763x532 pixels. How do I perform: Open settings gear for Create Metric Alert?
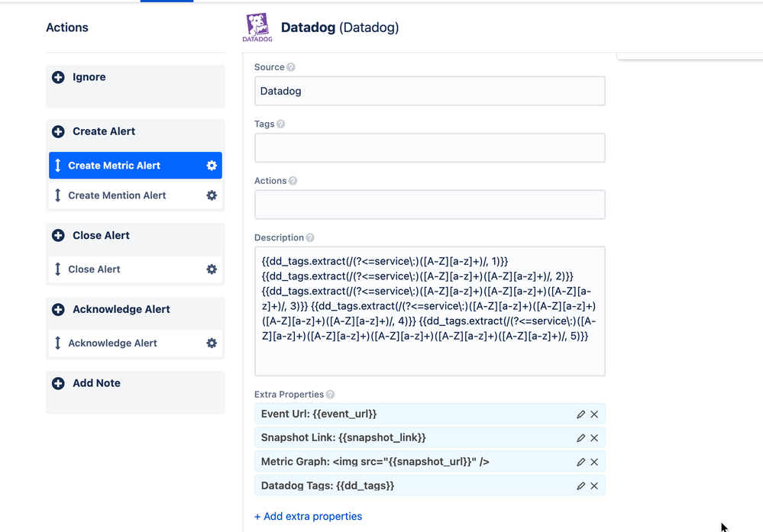coord(212,166)
